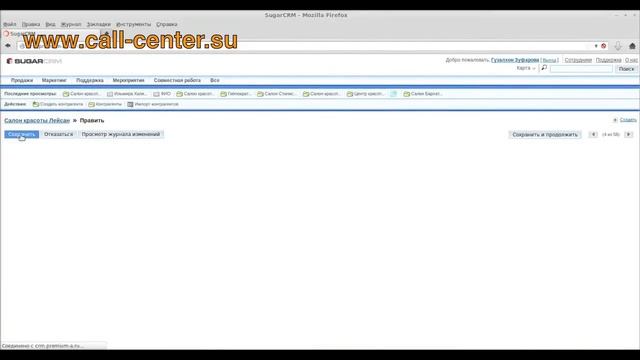This screenshot has width=640, height=360.
Task: Open Просмотр журнала изменений
Action: 121,134
